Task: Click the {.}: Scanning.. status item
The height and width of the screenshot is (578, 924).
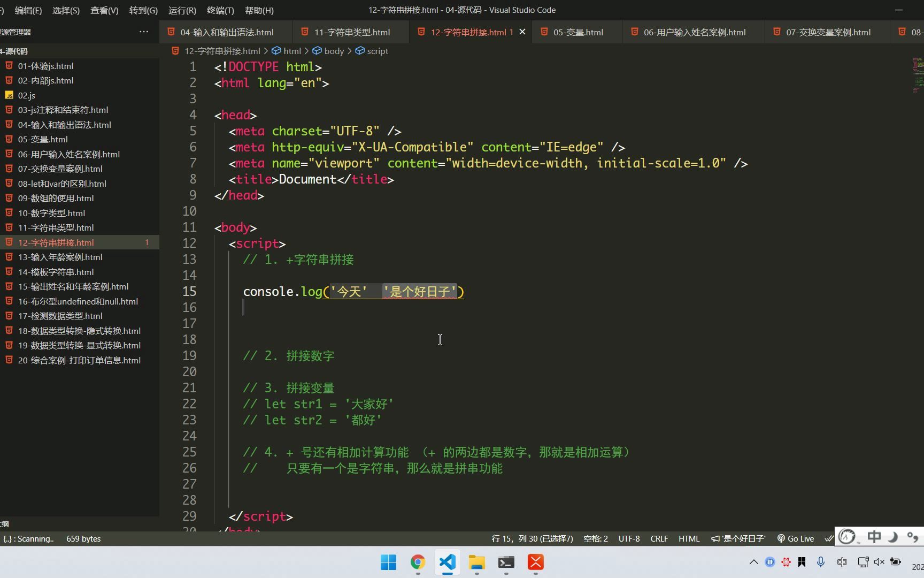Action: pyautogui.click(x=28, y=539)
